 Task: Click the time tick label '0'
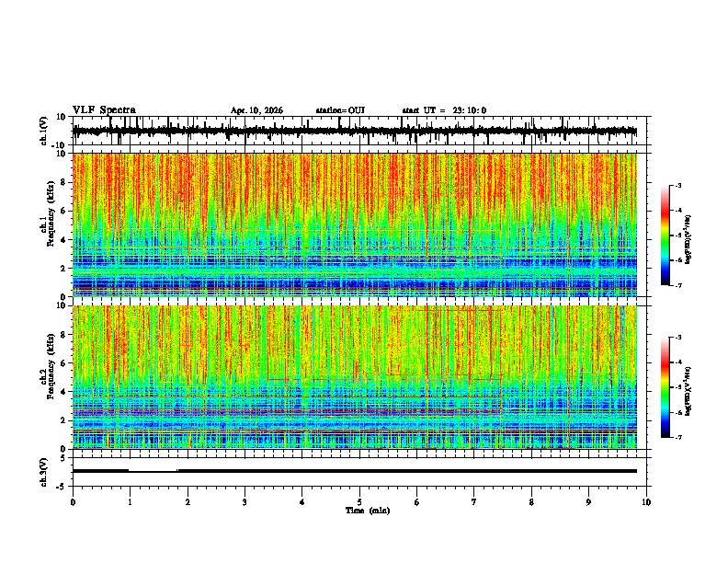pos(73,502)
